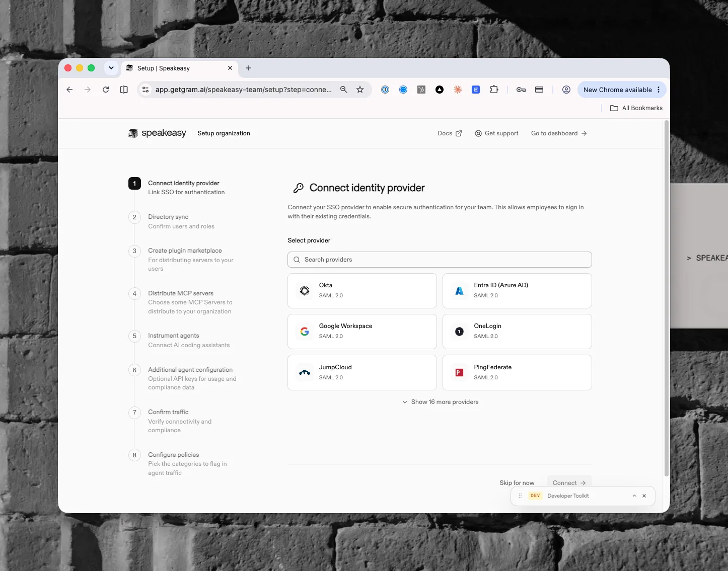Open the payment methods card icon
Viewport: 728px width, 571px height.
click(539, 90)
